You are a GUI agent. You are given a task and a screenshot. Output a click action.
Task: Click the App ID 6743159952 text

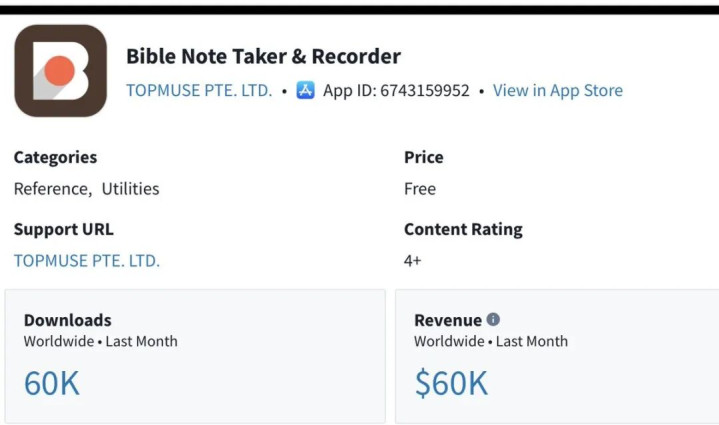point(396,91)
